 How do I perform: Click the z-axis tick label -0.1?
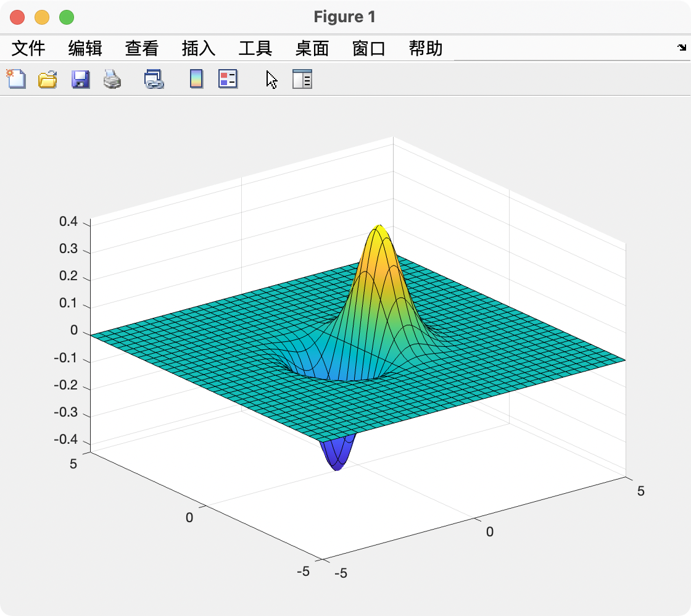point(65,357)
